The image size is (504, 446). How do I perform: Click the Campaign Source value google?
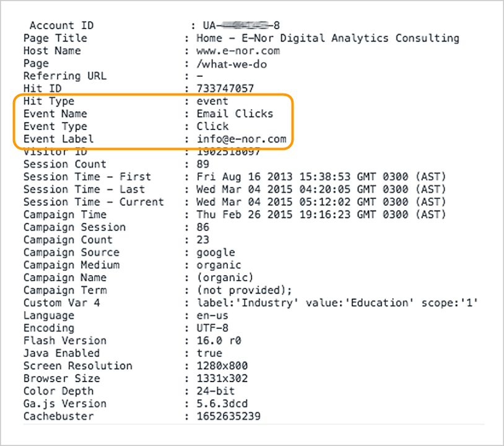(x=215, y=253)
